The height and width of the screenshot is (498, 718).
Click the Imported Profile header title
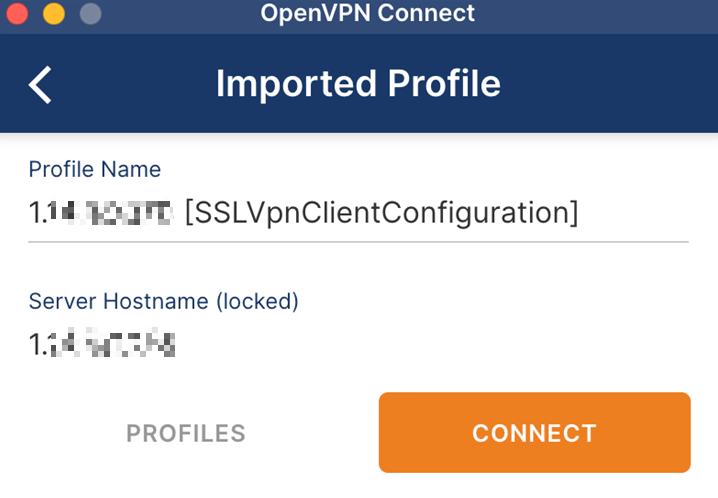coord(359,84)
